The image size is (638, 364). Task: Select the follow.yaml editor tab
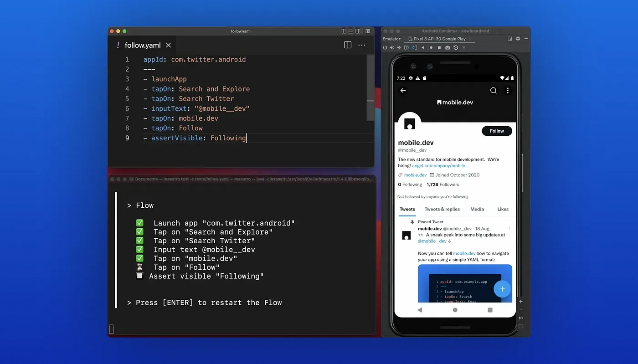pos(143,45)
